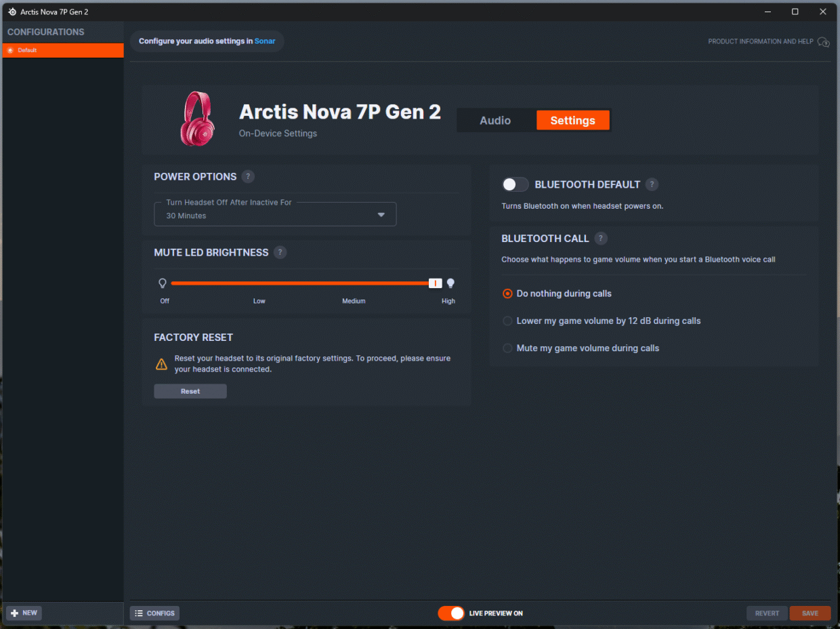
Task: Open the CONFIGS panel button
Action: (154, 613)
